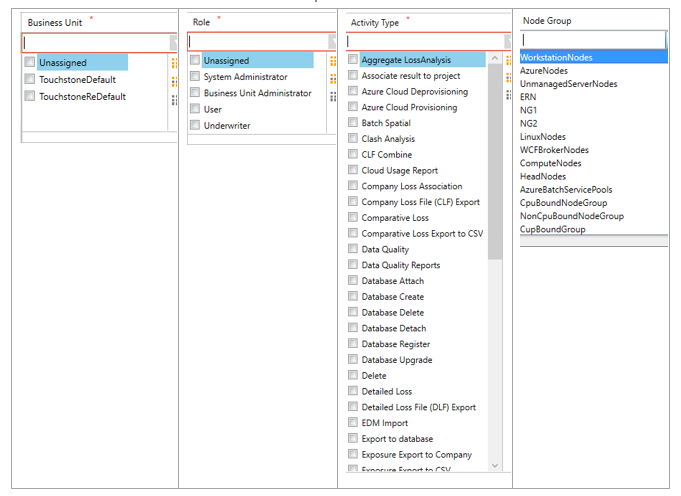Check the Underwriter role checkbox
This screenshot has height=496, width=681.
[195, 125]
